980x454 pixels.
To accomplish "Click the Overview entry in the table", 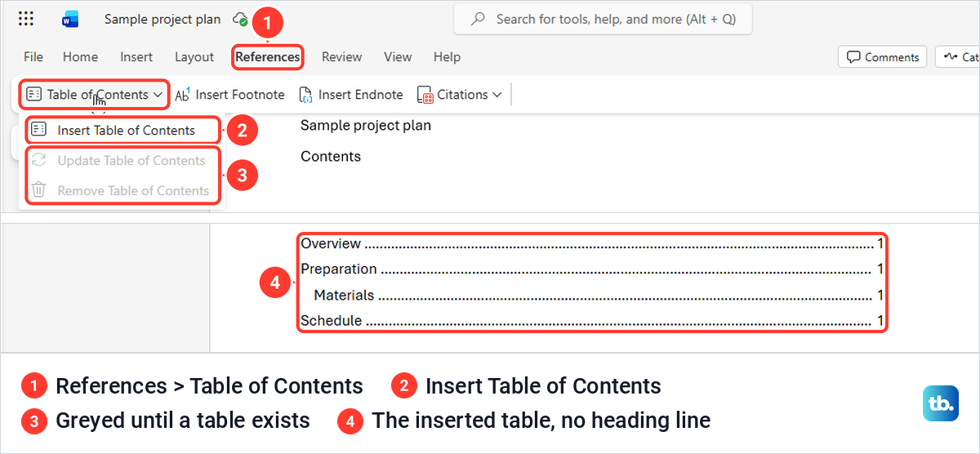I will click(x=592, y=243).
